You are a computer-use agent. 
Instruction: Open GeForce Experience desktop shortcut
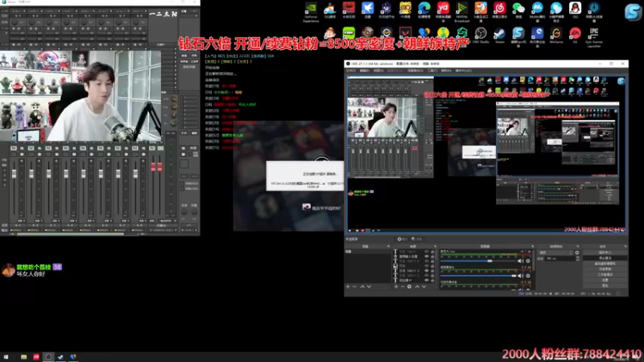coord(311,12)
